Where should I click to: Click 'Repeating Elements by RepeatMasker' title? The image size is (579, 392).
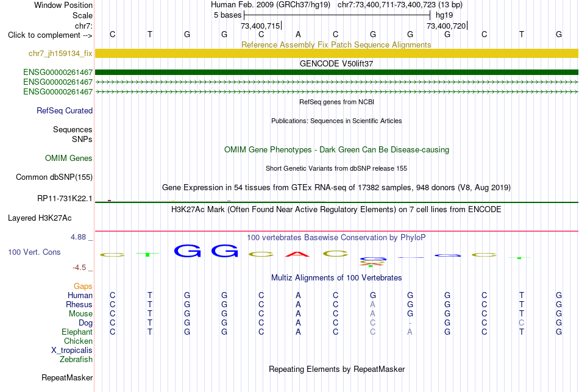click(x=337, y=369)
